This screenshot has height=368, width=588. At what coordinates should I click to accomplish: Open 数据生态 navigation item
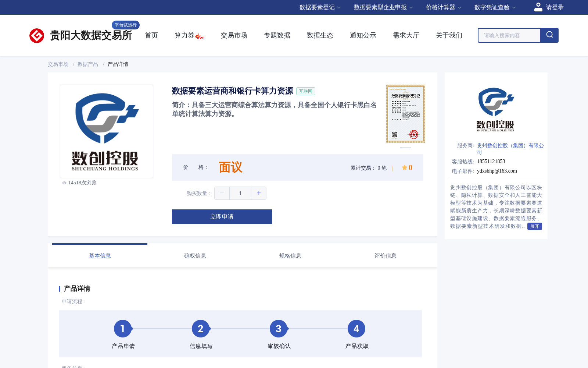pos(320,35)
